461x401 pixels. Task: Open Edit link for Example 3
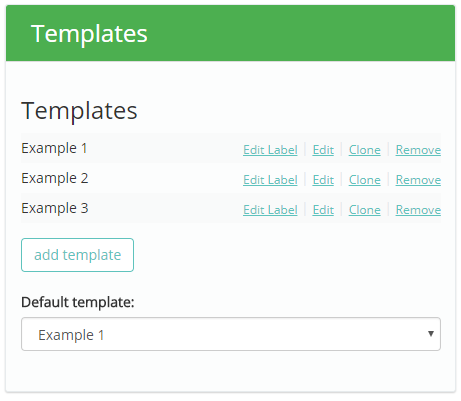[x=323, y=210]
